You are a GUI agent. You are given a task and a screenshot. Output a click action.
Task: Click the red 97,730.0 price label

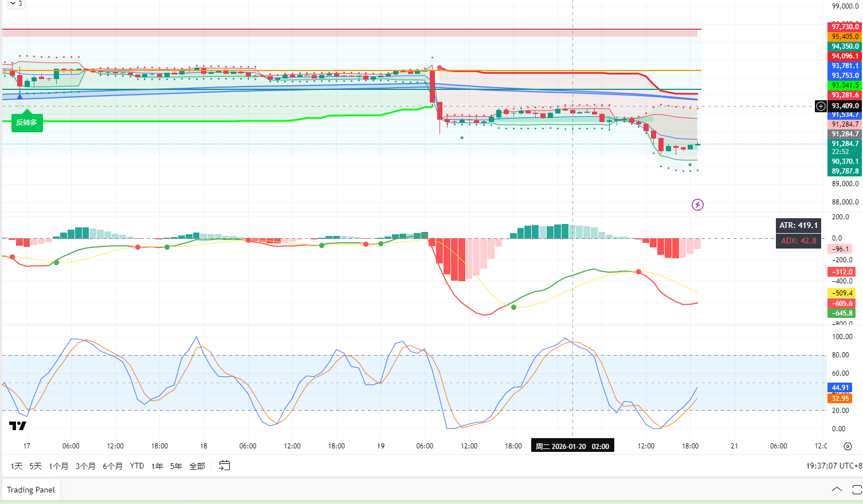845,27
